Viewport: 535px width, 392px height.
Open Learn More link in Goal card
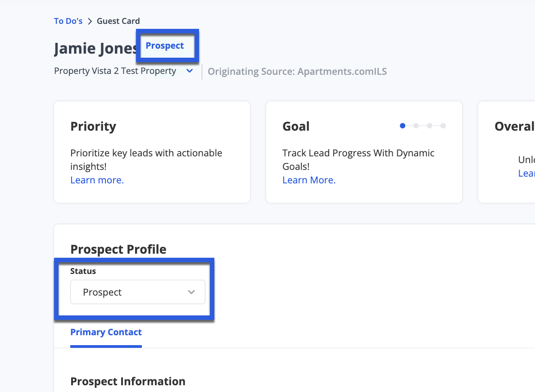(x=309, y=180)
